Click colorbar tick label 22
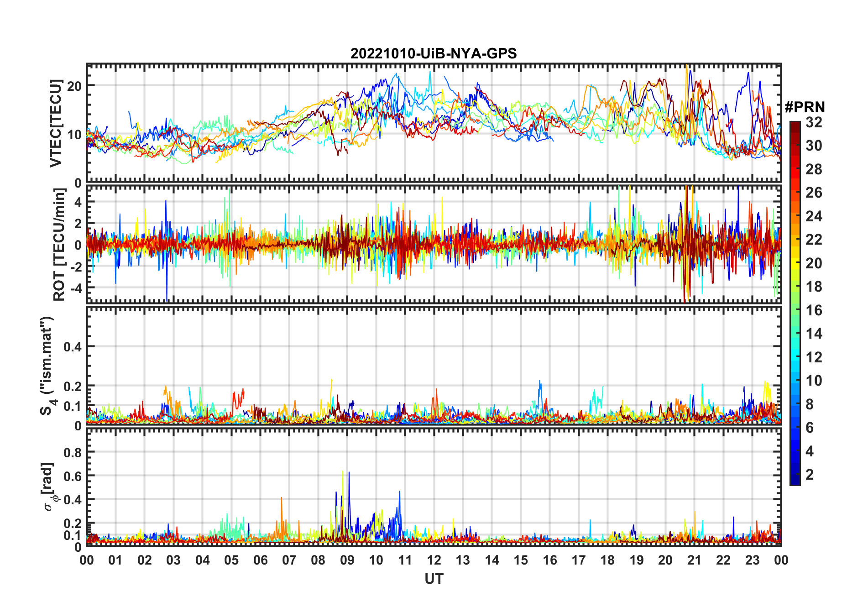This screenshot has width=868, height=607. click(814, 239)
